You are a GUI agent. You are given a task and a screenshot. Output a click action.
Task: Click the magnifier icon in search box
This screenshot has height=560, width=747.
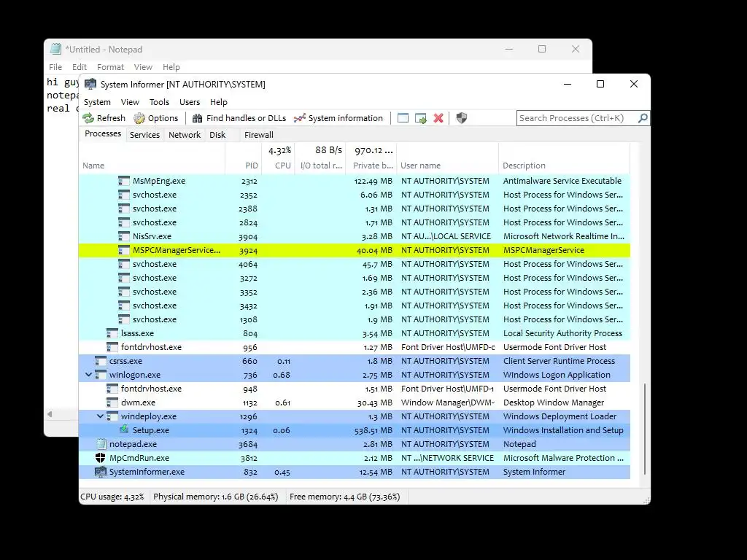(x=643, y=117)
